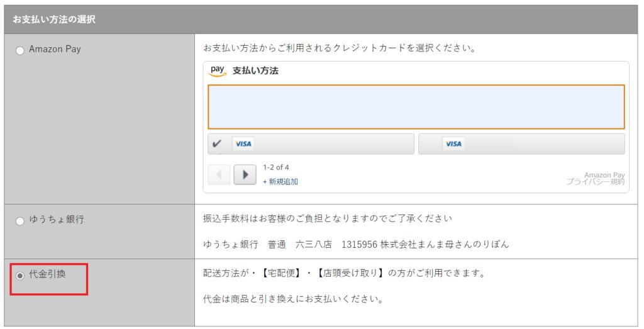Viewport: 644px width, 329px height.
Task: Click the Amazon Pay option label
Action: click(x=55, y=49)
